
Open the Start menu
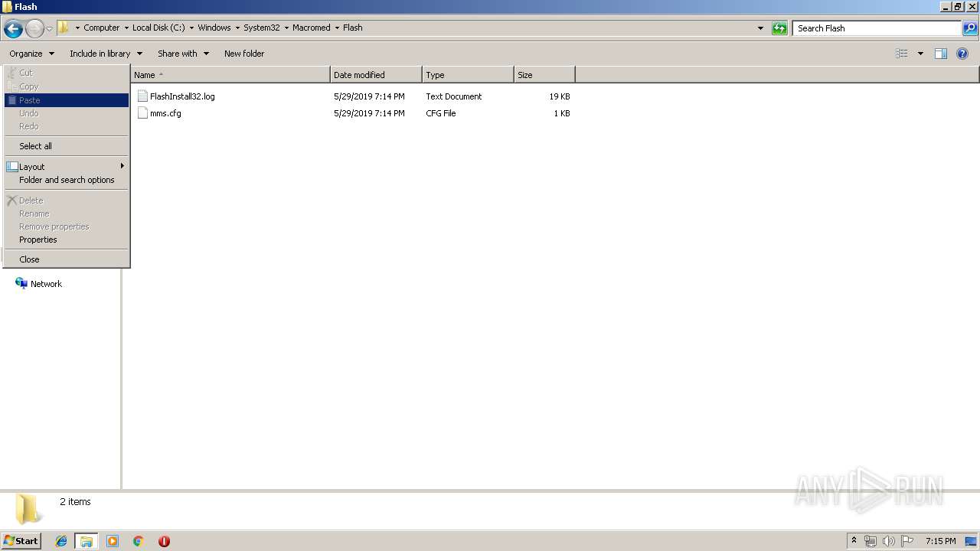(21, 541)
